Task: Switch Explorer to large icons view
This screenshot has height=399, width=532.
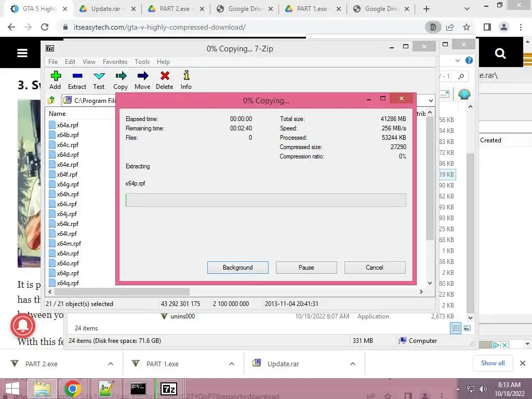Action: point(467,328)
